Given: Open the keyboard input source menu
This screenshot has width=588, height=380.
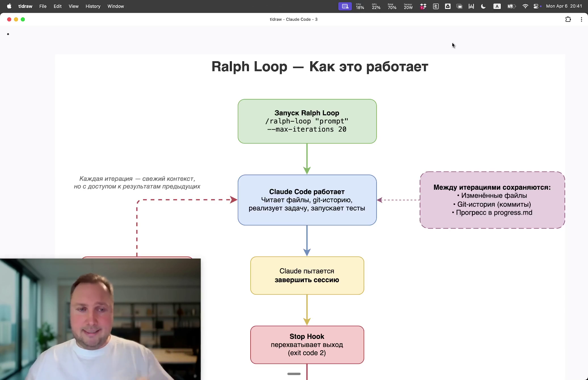Looking at the screenshot, I should [497, 6].
